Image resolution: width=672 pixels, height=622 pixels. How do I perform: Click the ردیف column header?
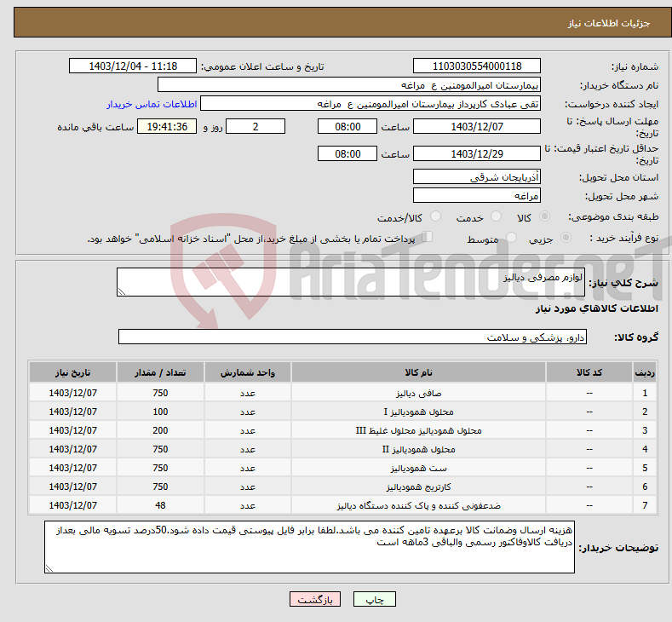645,372
